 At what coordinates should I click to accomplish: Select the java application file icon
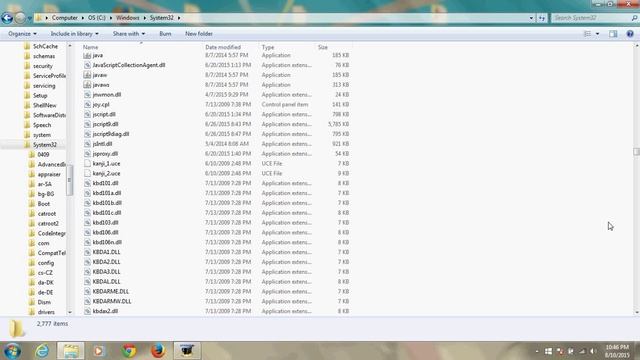point(87,55)
